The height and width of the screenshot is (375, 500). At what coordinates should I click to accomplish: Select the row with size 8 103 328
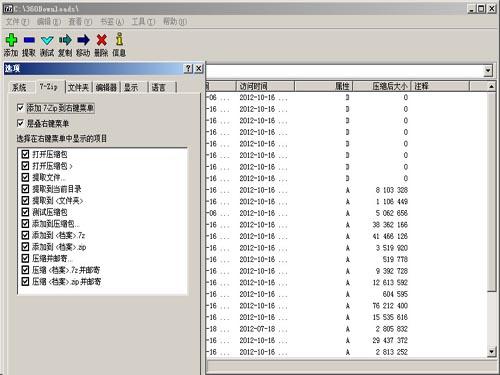coord(347,190)
